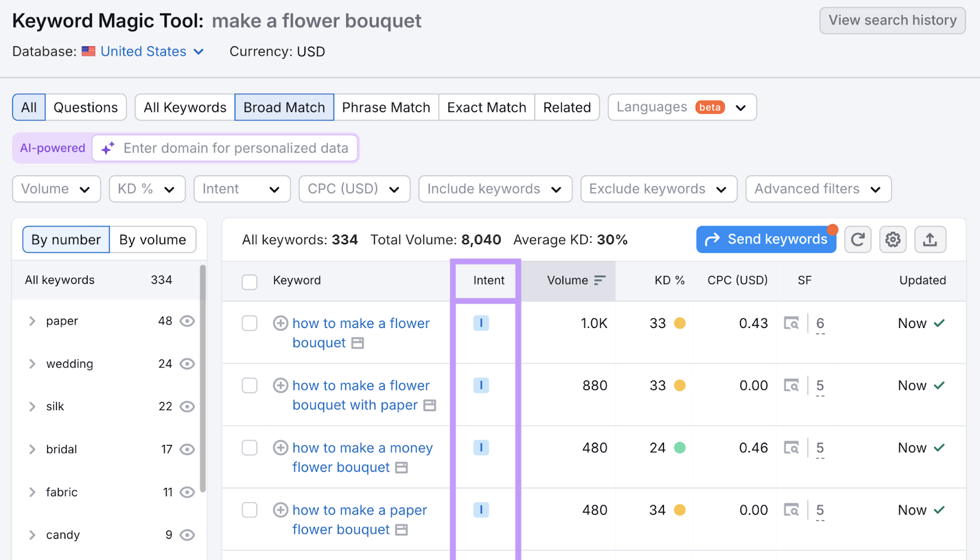This screenshot has width=980, height=560.
Task: Open 'how to make a money flower bouquet' keyword link
Action: tap(361, 457)
